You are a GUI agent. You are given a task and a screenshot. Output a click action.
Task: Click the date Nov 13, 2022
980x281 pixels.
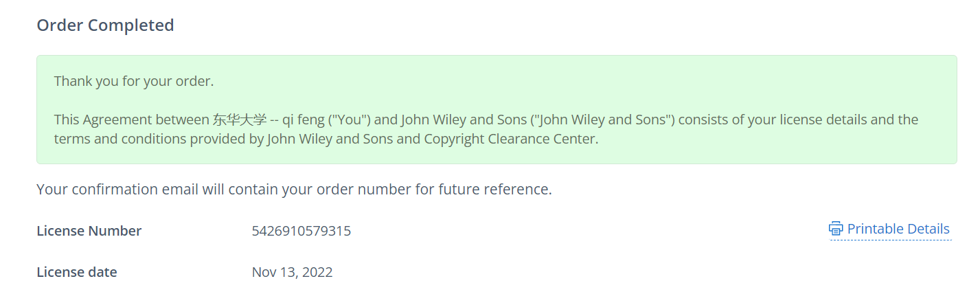coord(292,272)
